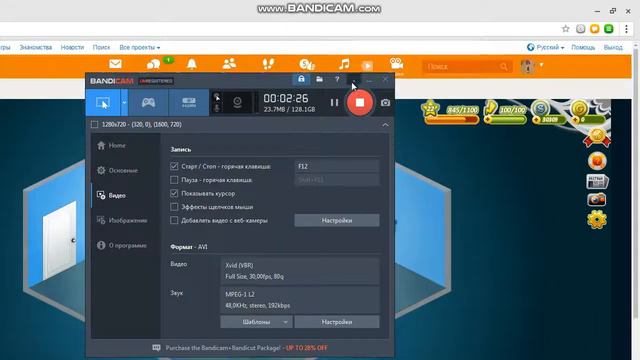Click Выход logout link
The width and height of the screenshot is (640, 360).
[613, 47]
